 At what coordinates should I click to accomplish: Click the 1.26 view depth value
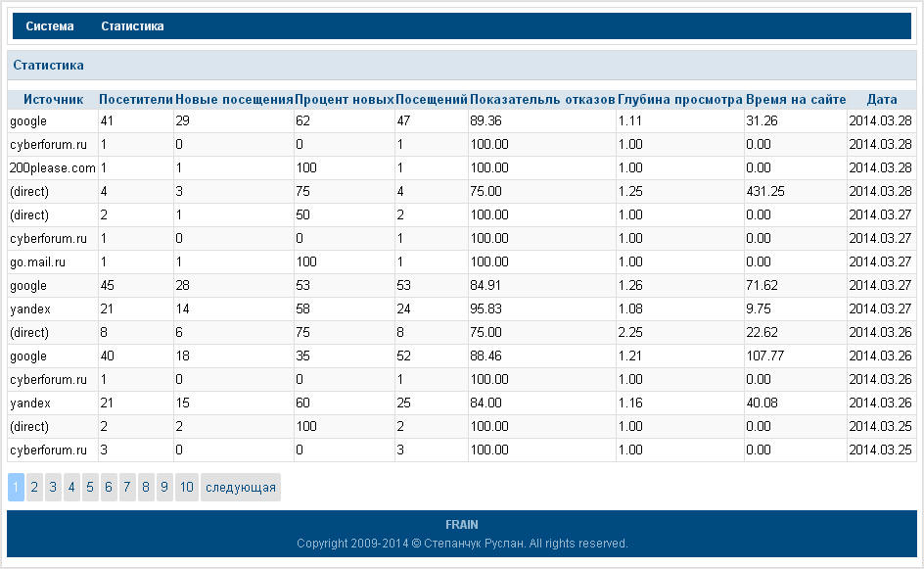pyautogui.click(x=630, y=285)
